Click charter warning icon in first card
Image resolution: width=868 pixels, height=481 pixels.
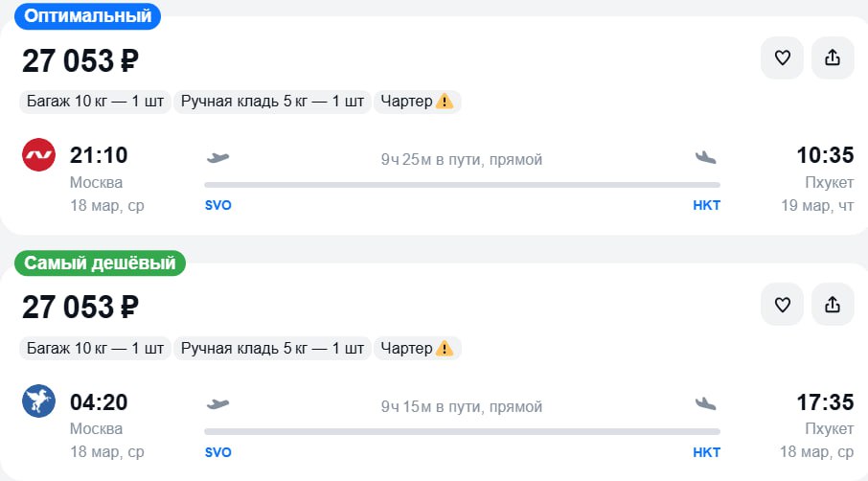pyautogui.click(x=445, y=102)
